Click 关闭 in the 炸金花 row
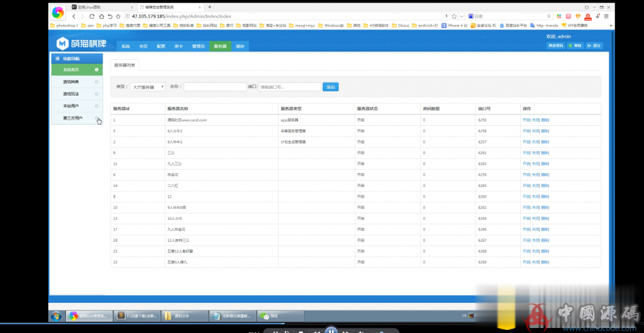The image size is (644, 333). [x=536, y=175]
